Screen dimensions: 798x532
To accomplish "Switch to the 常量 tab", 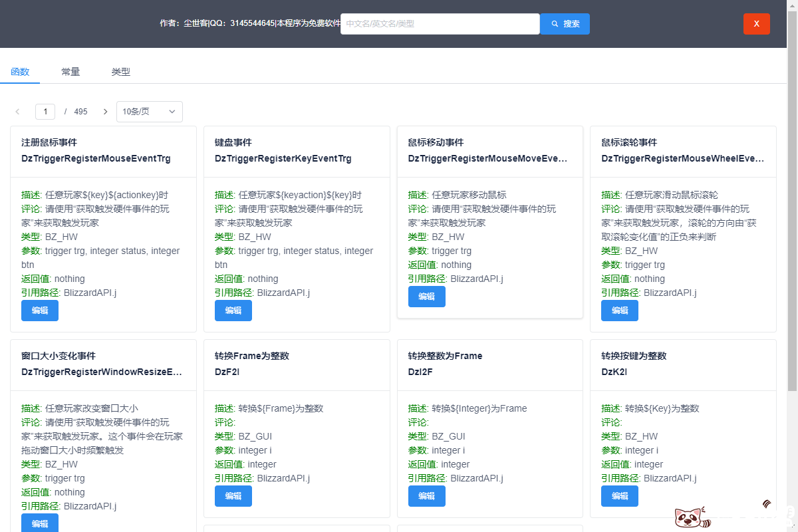I will coord(70,72).
